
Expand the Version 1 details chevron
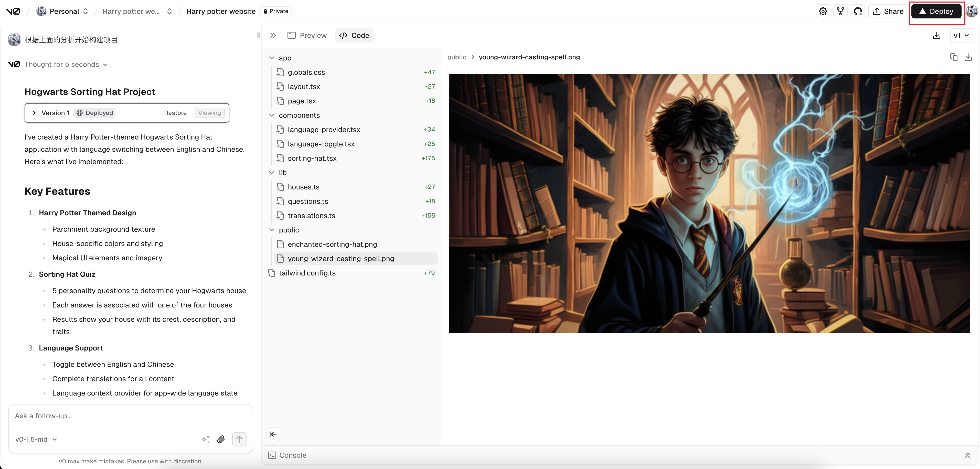[x=34, y=113]
